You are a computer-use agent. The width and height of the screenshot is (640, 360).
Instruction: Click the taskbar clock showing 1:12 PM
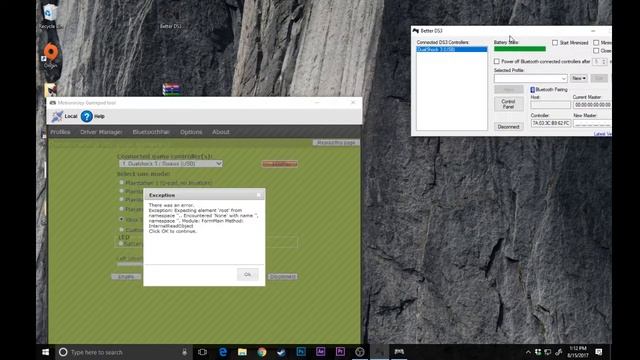pyautogui.click(x=578, y=352)
